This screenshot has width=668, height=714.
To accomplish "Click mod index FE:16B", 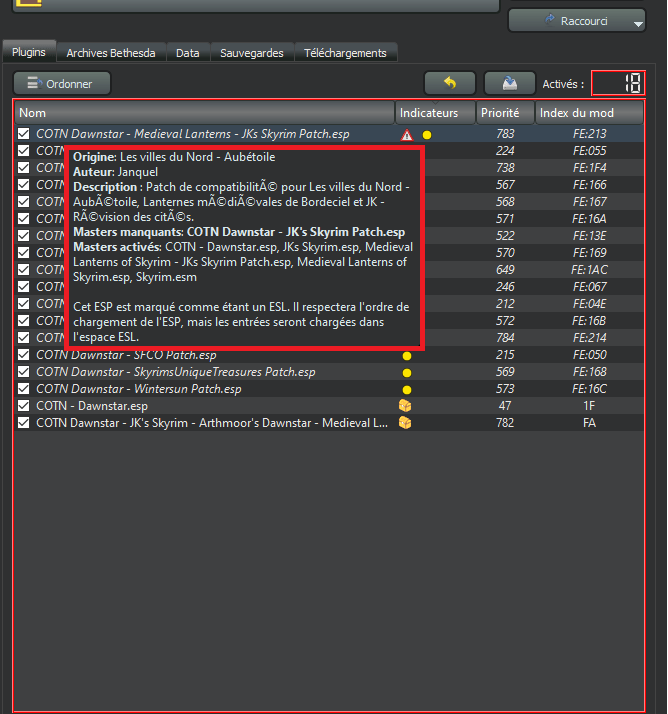I will (589, 321).
